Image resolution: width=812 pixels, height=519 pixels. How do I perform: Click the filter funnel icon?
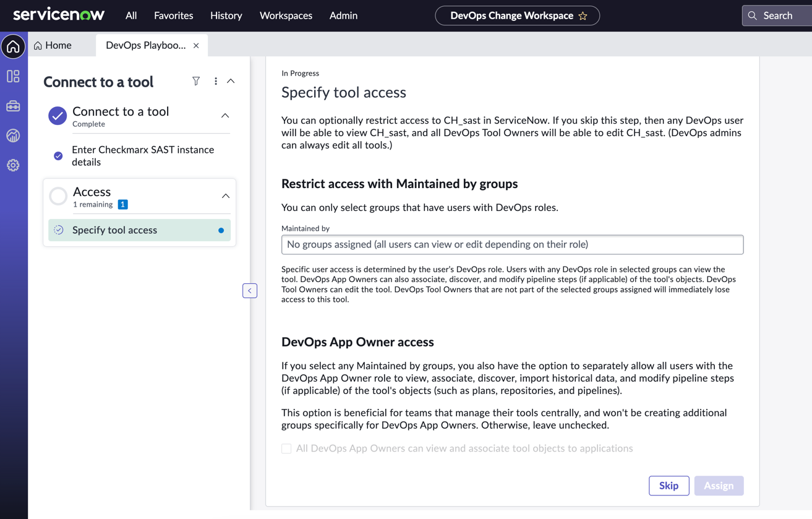tap(196, 81)
